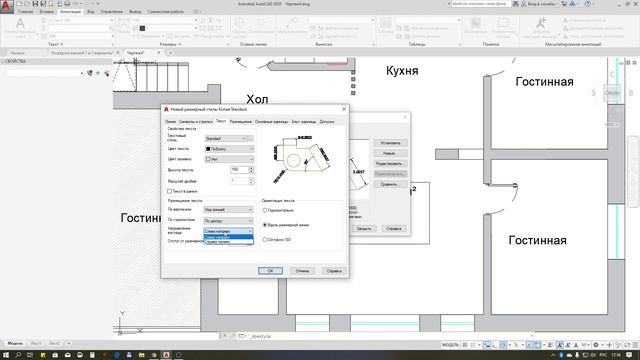Choose highlighted Слева направо in the open list
The image size is (640, 360).
click(x=228, y=237)
